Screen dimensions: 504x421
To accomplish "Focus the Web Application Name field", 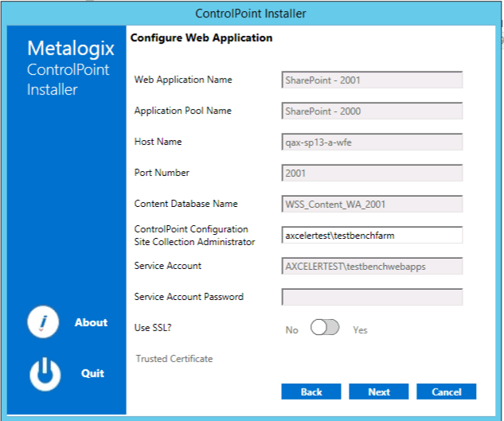I will [x=372, y=80].
